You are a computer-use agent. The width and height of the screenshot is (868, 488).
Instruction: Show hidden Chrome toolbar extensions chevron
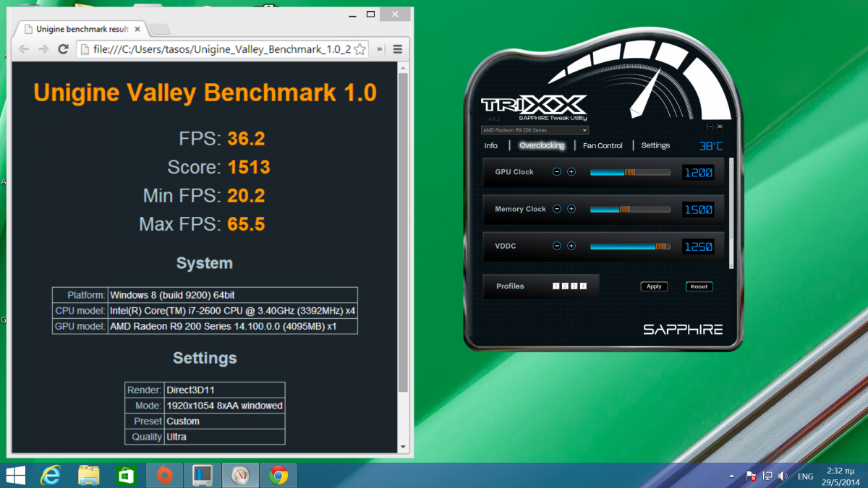pyautogui.click(x=380, y=49)
